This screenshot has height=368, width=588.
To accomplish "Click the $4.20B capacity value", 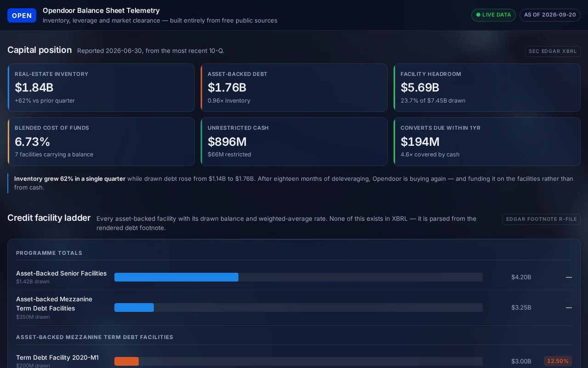I will pos(521,277).
